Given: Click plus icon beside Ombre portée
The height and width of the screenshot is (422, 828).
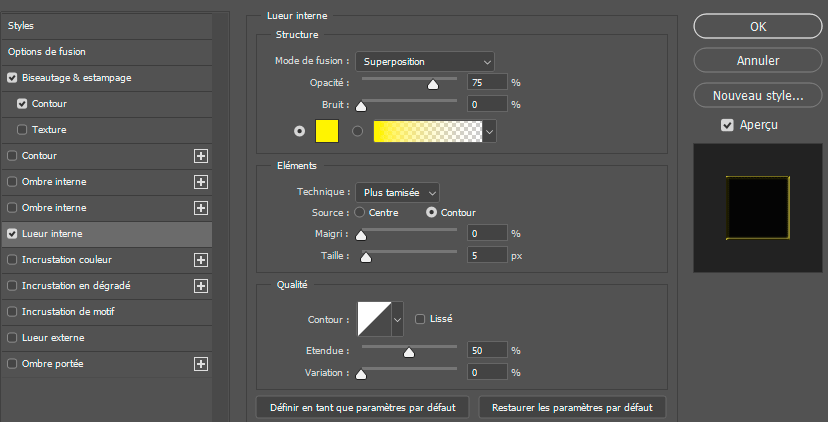Looking at the screenshot, I should point(200,364).
